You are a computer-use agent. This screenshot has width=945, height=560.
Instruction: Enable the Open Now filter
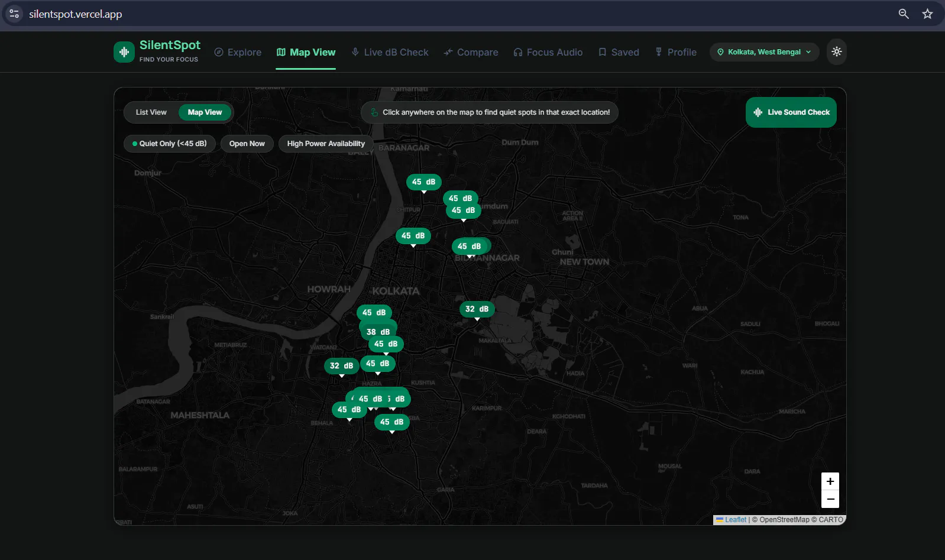click(x=247, y=144)
